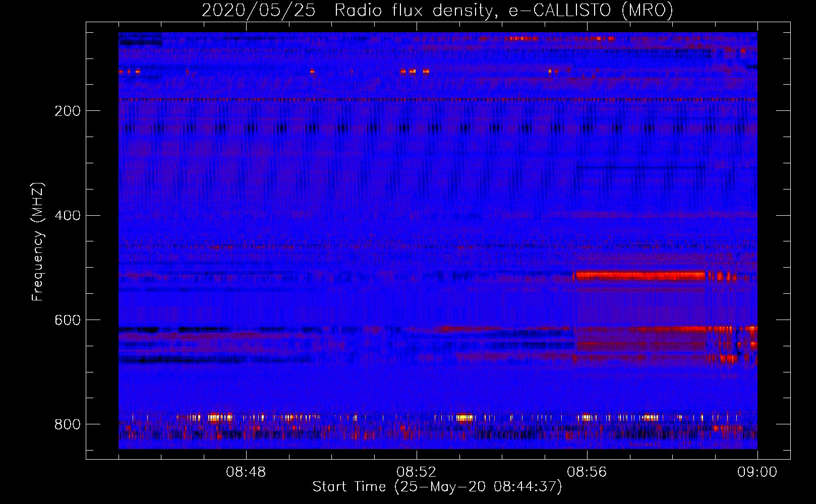Click the 400 frequency tick label
This screenshot has width=816, height=504.
click(x=68, y=216)
